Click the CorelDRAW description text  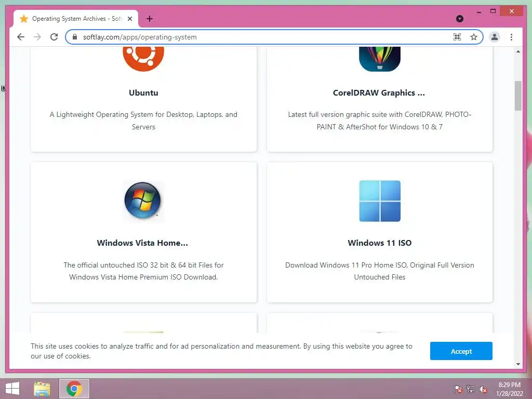tap(380, 121)
